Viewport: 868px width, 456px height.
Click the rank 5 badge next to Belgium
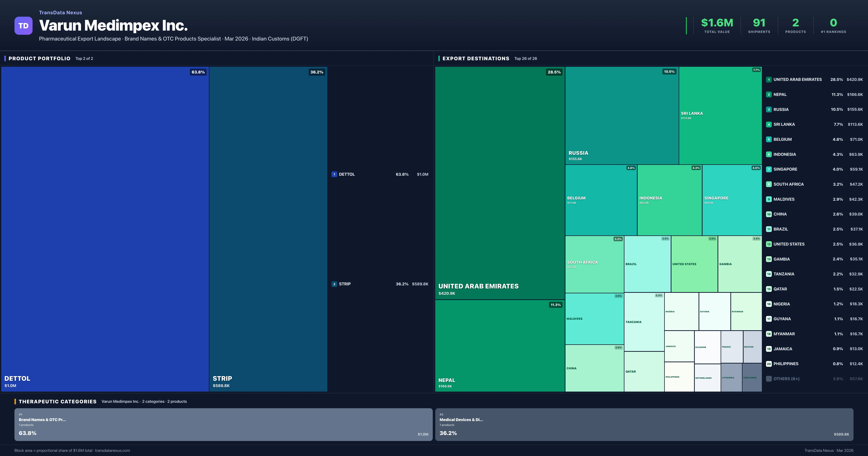coord(769,139)
